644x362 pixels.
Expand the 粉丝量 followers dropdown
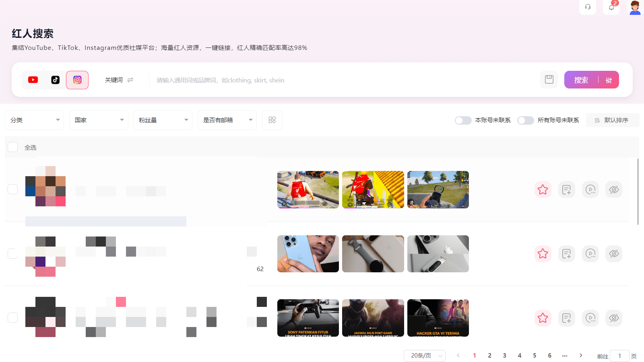point(163,120)
